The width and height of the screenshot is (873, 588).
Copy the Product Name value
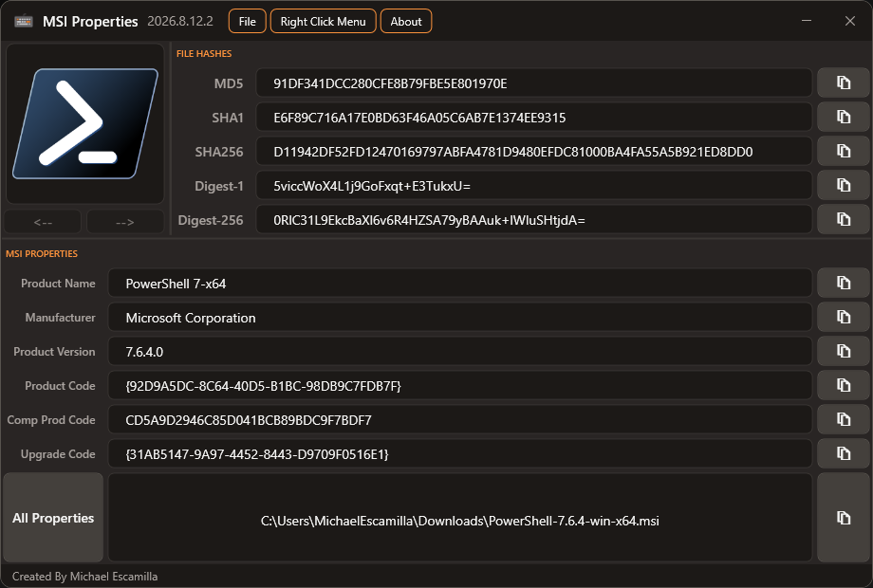tap(843, 284)
